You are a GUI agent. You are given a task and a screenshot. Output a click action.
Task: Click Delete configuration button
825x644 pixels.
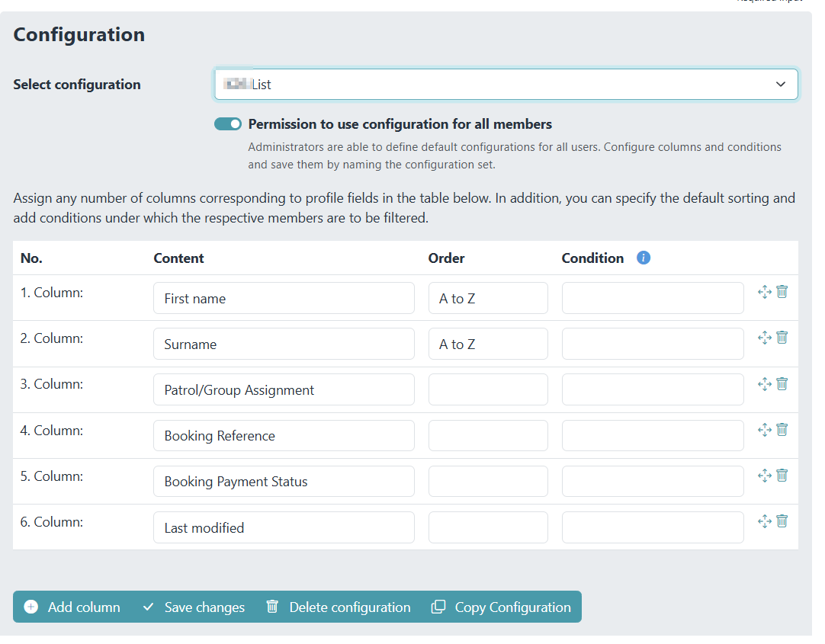[339, 607]
